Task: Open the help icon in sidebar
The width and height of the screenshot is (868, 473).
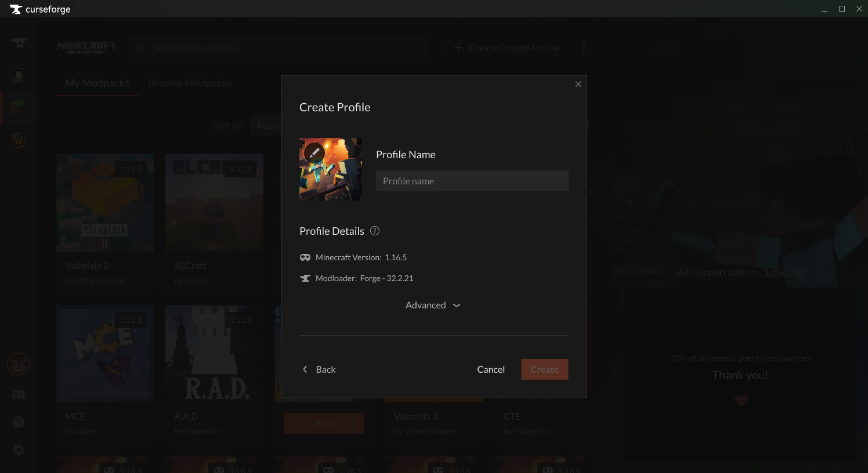Action: [x=19, y=422]
